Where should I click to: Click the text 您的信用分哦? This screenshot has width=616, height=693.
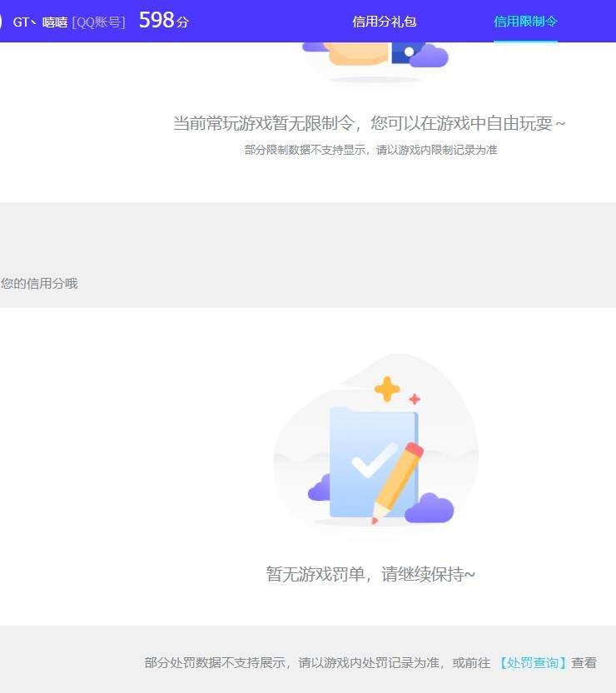tap(39, 284)
